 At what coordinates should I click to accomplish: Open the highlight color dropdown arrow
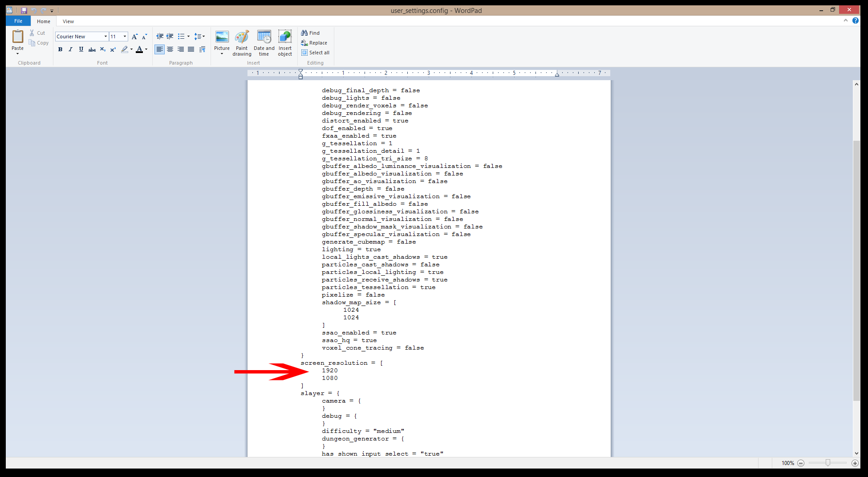[131, 49]
